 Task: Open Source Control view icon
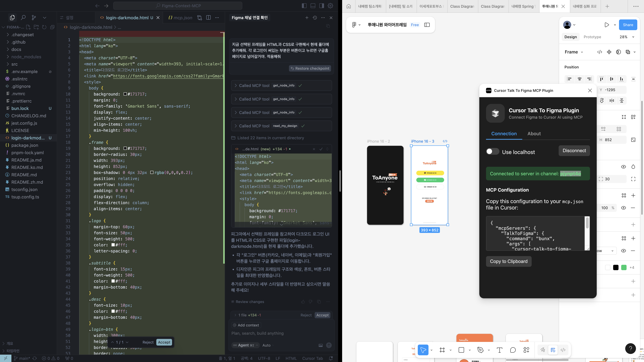click(x=34, y=17)
